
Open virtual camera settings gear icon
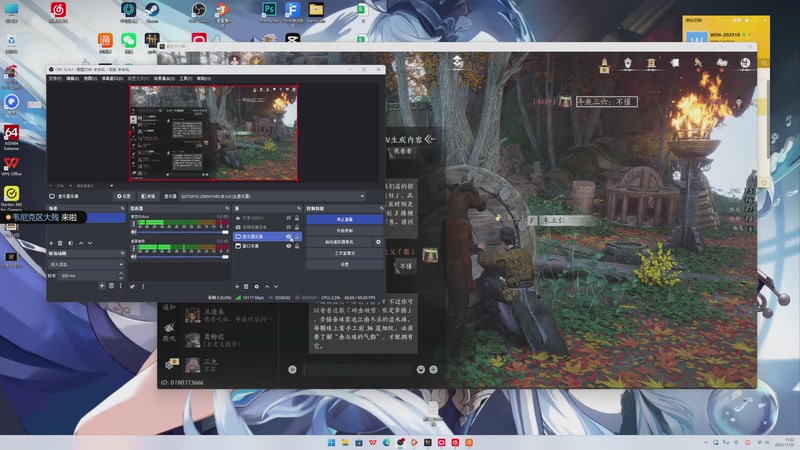pyautogui.click(x=378, y=242)
